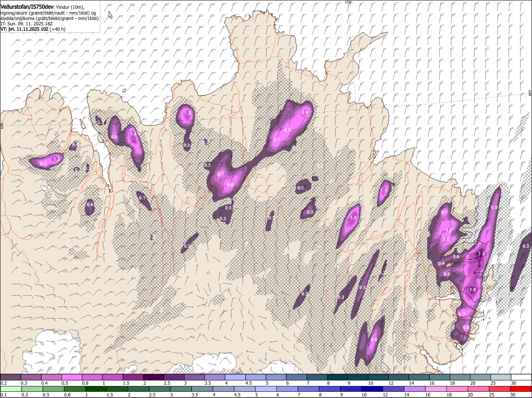Click the 0.1 label in the lower legend

(x=3, y=395)
